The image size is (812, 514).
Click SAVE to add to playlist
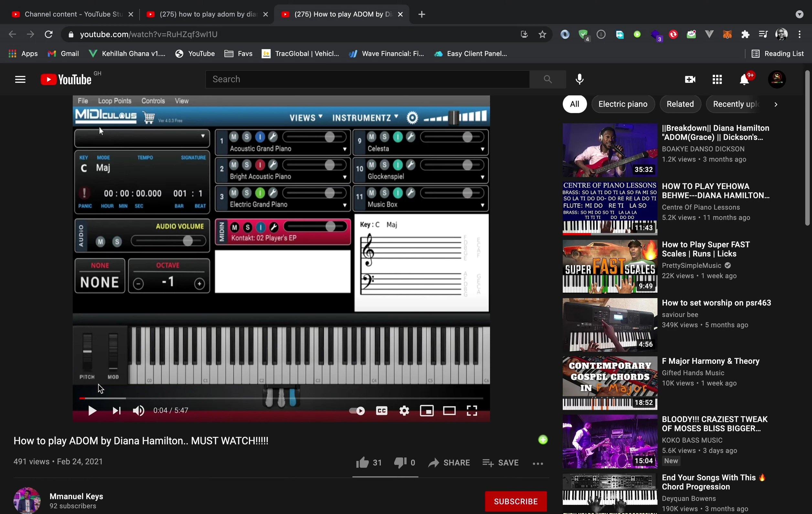point(500,463)
